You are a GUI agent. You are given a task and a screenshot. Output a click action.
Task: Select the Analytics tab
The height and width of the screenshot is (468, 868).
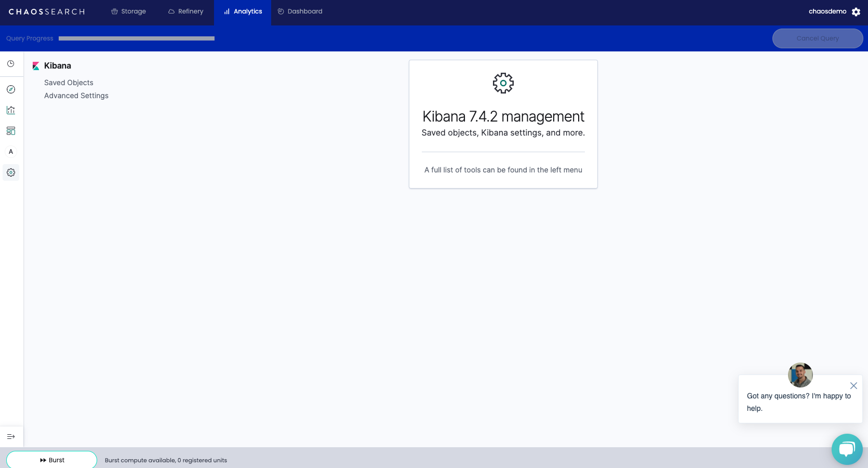coord(243,11)
